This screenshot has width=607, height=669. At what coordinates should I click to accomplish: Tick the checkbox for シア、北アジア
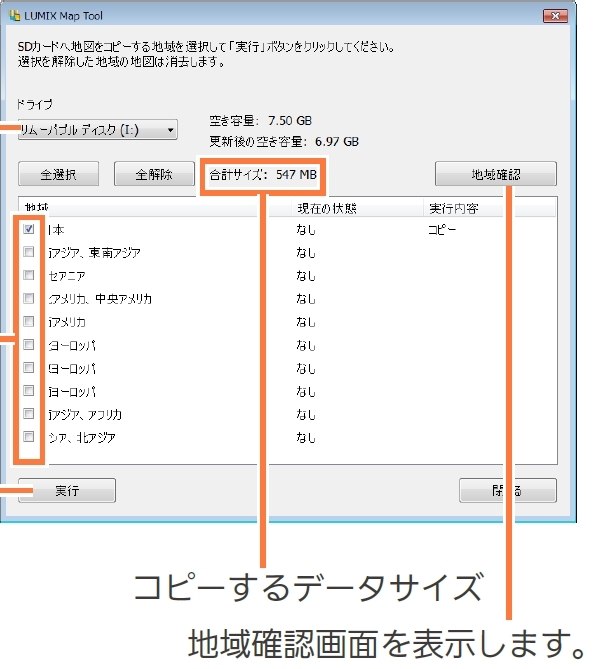tap(29, 436)
